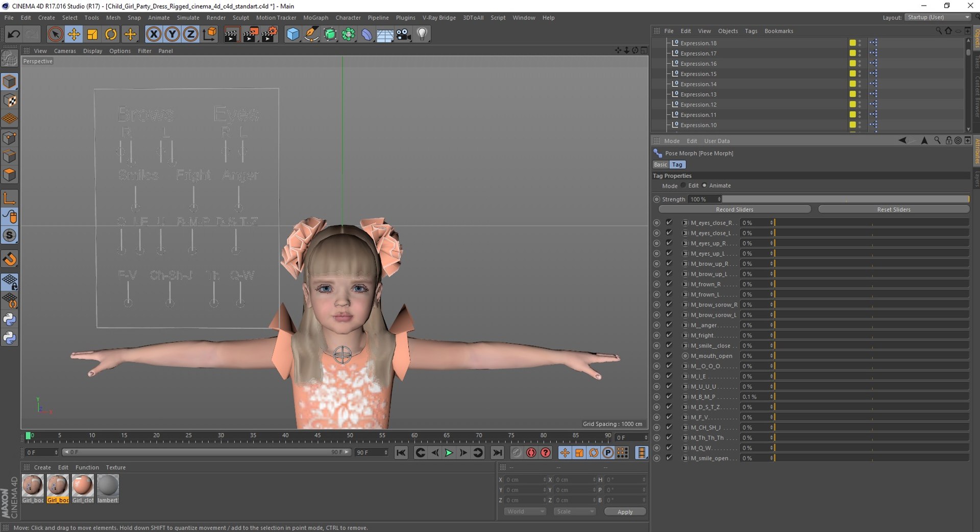Toggle Y axis lock
Viewport: 980px width, 532px height.
pos(172,34)
